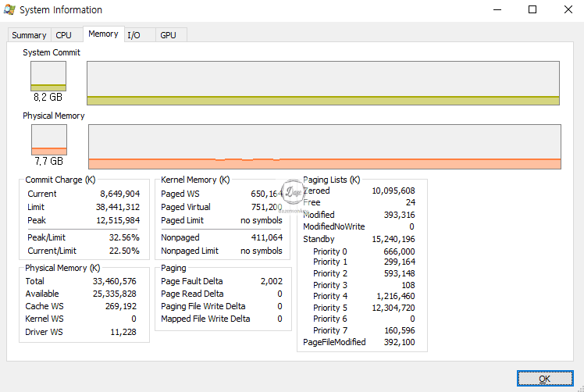584x392 pixels.
Task: Click the Priority 2 value 593,148
Action: coord(400,273)
